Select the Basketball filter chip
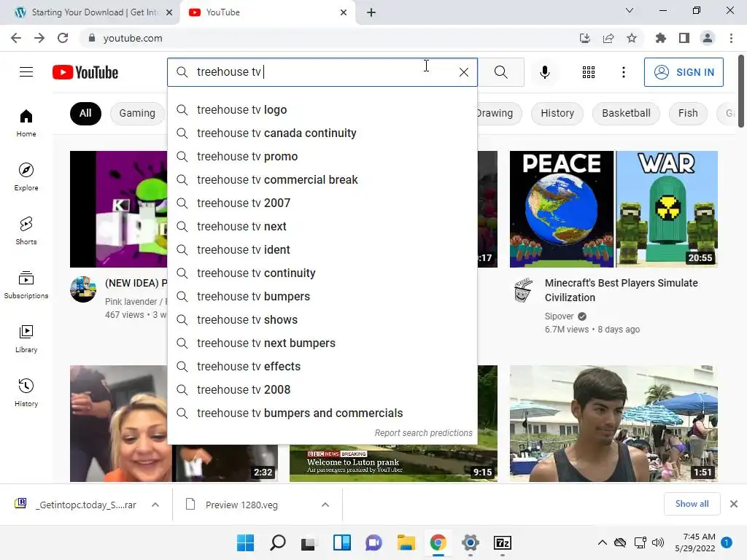This screenshot has width=747, height=560. (x=625, y=113)
